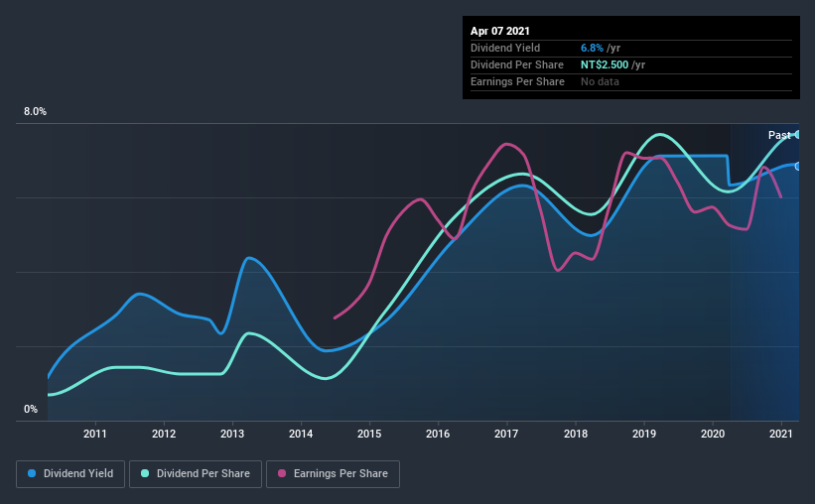Click the Earnings Per Share tooltip row label
This screenshot has width=815, height=504.
click(x=518, y=81)
